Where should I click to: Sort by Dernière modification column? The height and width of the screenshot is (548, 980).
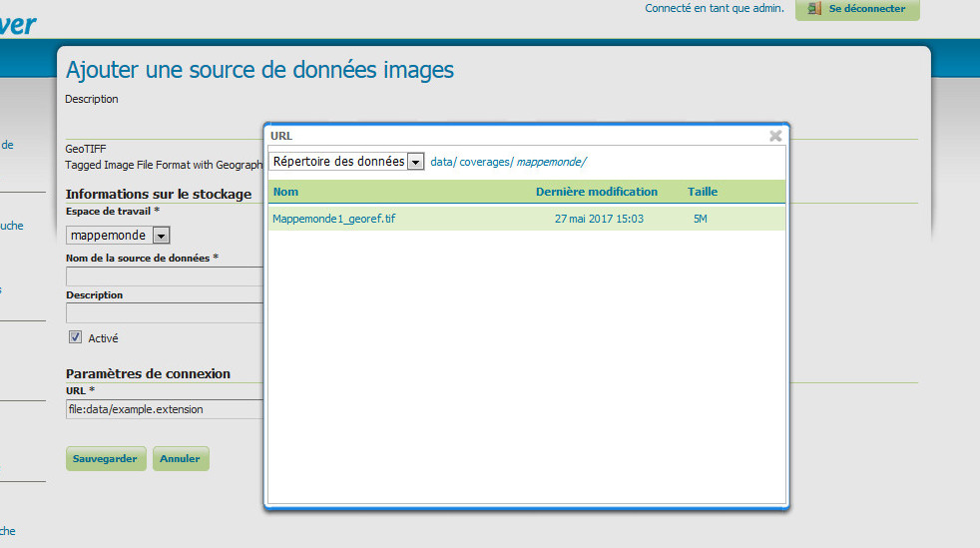pyautogui.click(x=596, y=192)
